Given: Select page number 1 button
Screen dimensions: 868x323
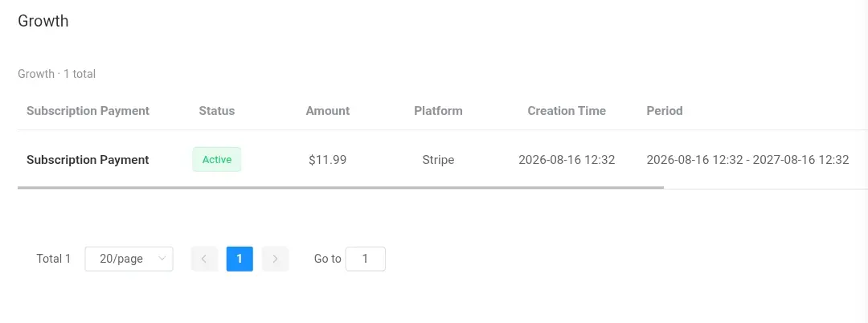Looking at the screenshot, I should click(240, 259).
